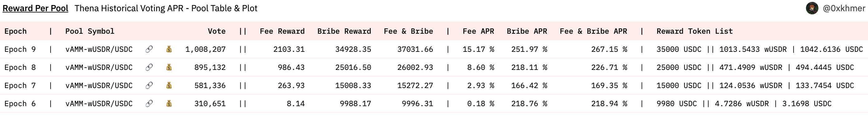The image size is (868, 118).
Task: Select the 267.15 % Fee & Bribe APR cell
Action: click(x=609, y=49)
